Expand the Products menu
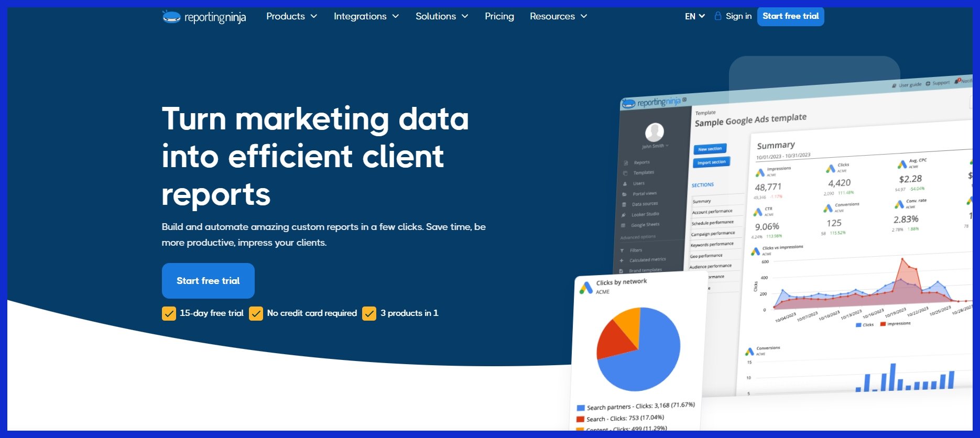This screenshot has width=980, height=438. [292, 16]
